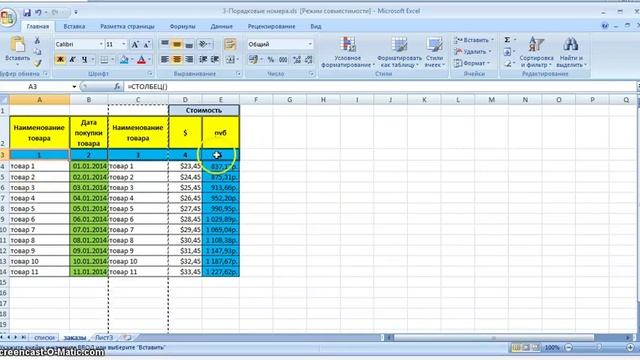Select the списки sheet tab
Image resolution: width=640 pixels, height=360 pixels.
click(x=44, y=338)
